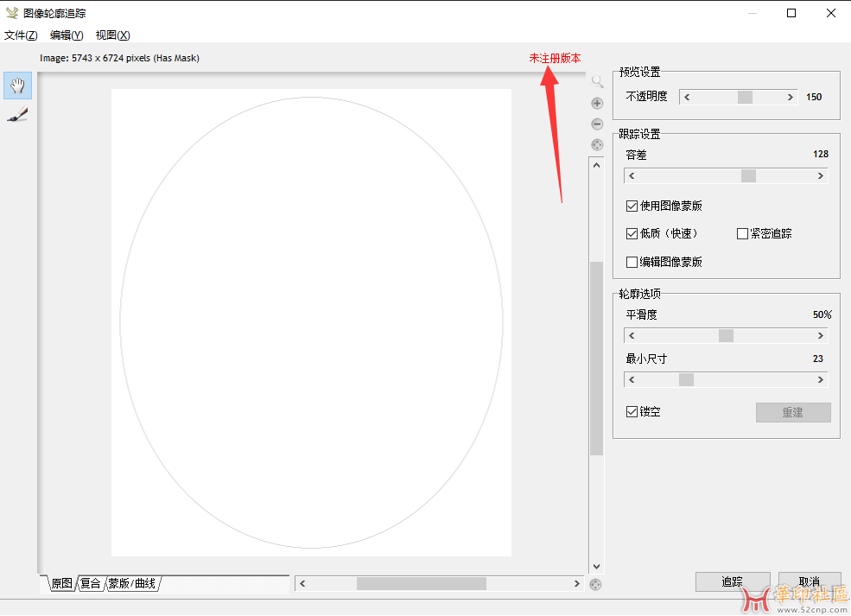Click the navigator icon at bottom-right of preview
851x616 pixels.
595,585
